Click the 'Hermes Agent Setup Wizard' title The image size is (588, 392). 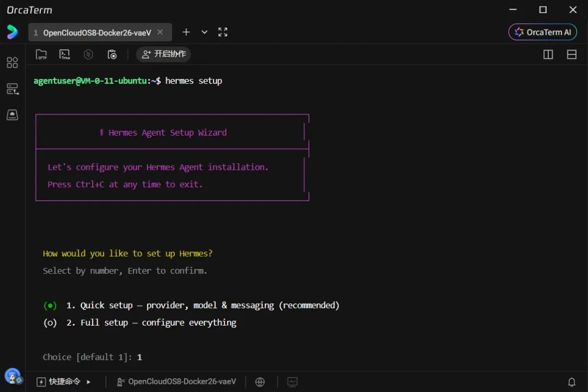point(167,133)
